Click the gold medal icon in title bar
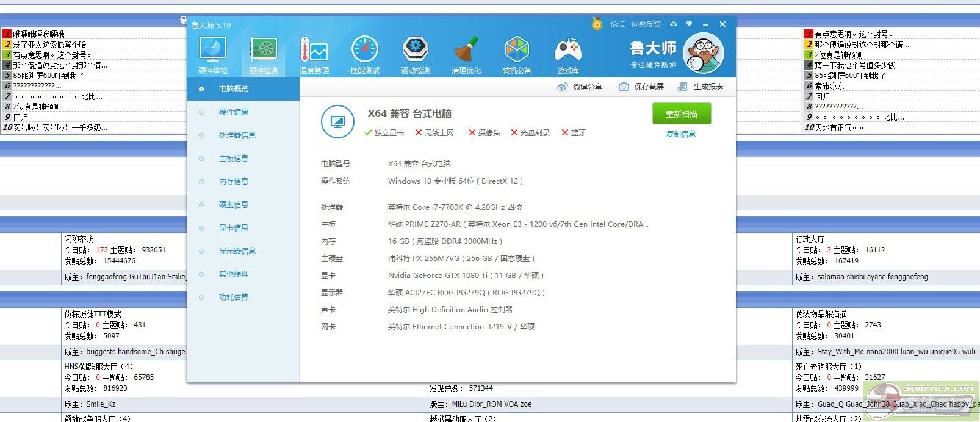Image resolution: width=980 pixels, height=422 pixels. [x=597, y=24]
